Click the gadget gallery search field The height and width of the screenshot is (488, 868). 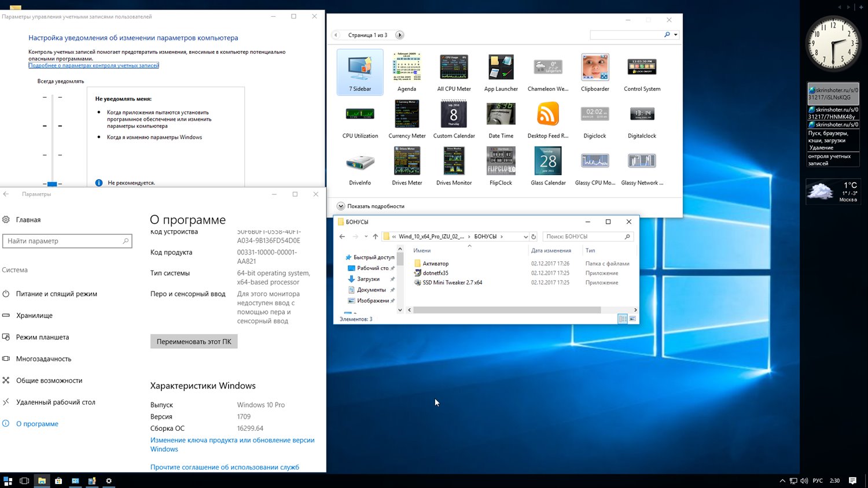[x=627, y=35]
